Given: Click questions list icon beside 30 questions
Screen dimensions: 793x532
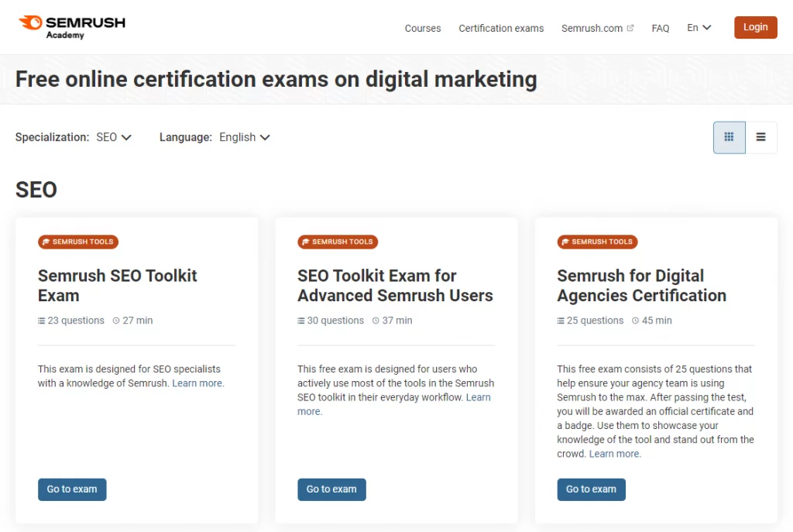Looking at the screenshot, I should tap(301, 321).
